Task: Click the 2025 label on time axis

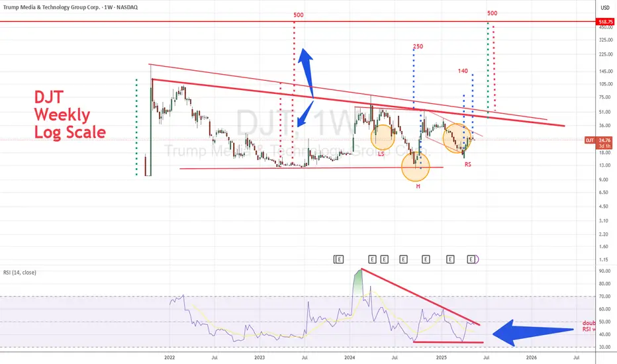Action: 442,357
